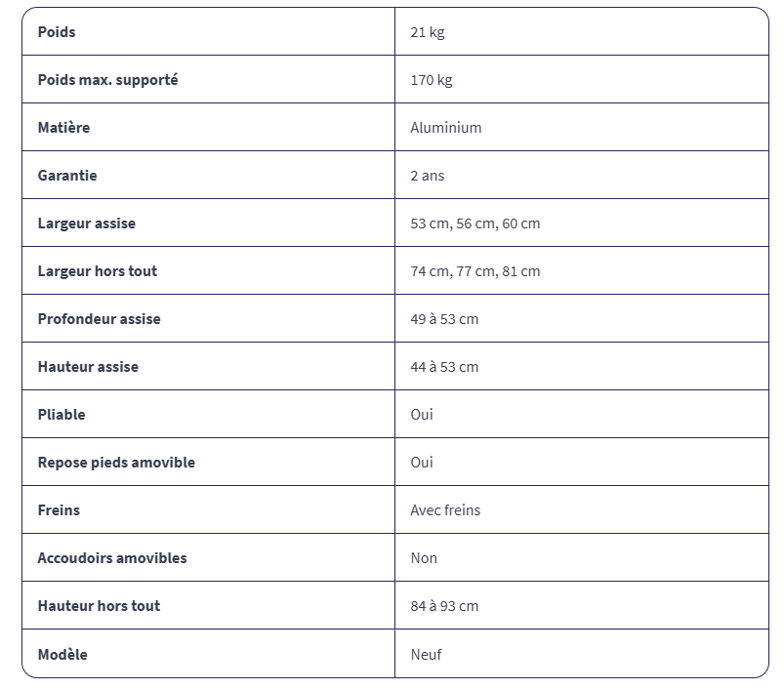Select the "Aluminium" material value
This screenshot has height=690, width=784.
[x=446, y=128]
